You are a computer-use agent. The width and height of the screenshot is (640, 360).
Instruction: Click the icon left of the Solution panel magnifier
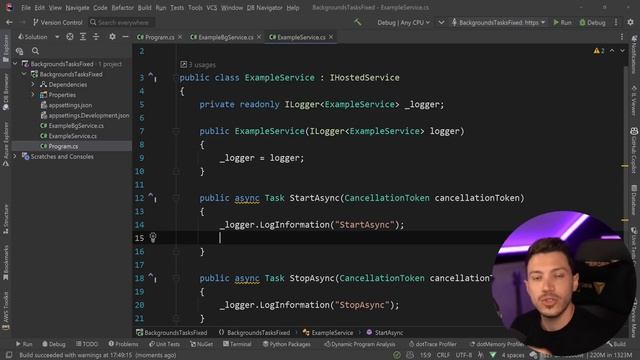(19, 51)
